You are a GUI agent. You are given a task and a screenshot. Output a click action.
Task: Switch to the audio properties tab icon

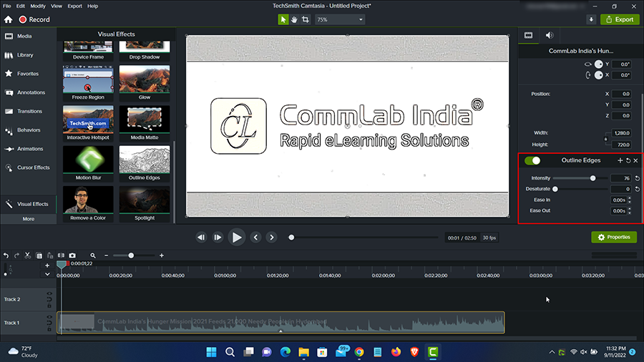pos(550,35)
